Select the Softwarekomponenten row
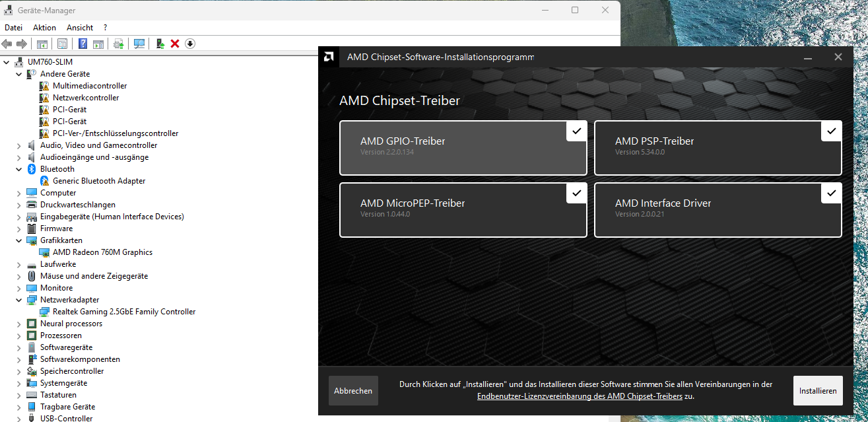The height and width of the screenshot is (422, 868). pos(80,359)
